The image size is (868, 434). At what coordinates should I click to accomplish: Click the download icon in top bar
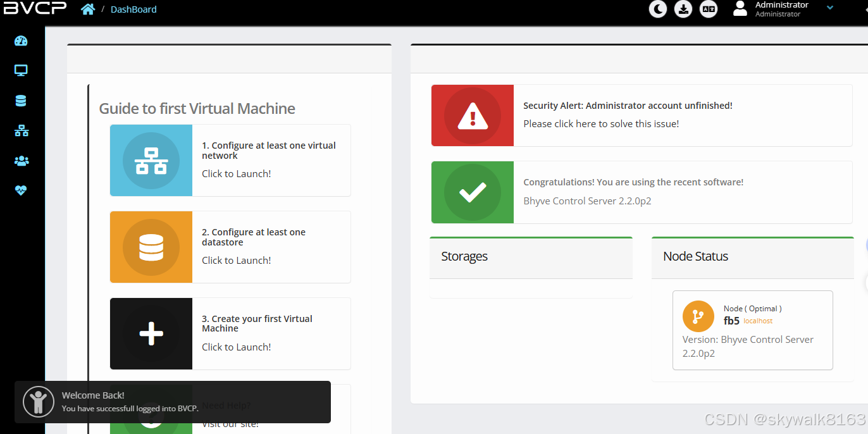[683, 9]
